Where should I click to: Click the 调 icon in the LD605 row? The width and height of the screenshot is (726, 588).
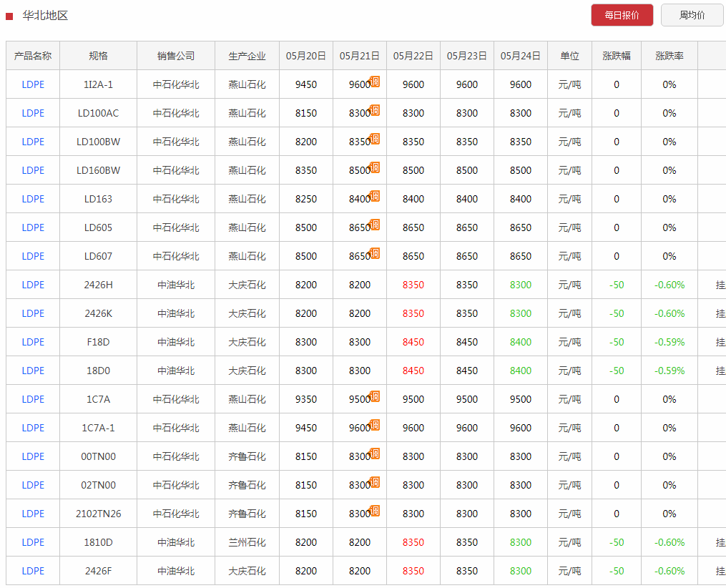[x=375, y=225]
